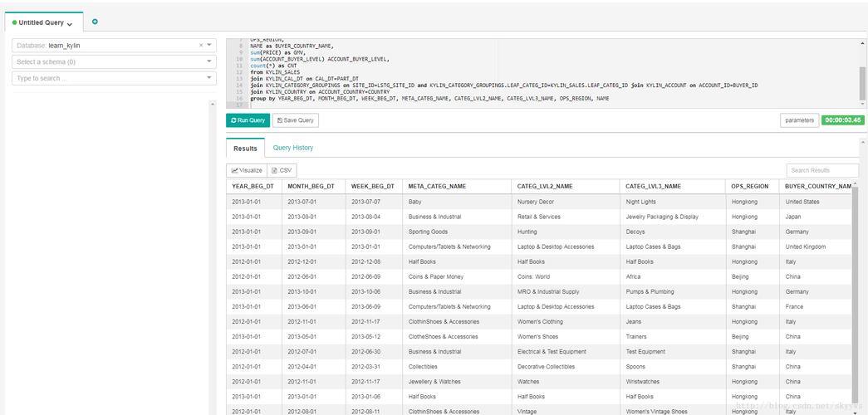
Task: Expand the Type to search table dropdown
Action: click(x=209, y=78)
